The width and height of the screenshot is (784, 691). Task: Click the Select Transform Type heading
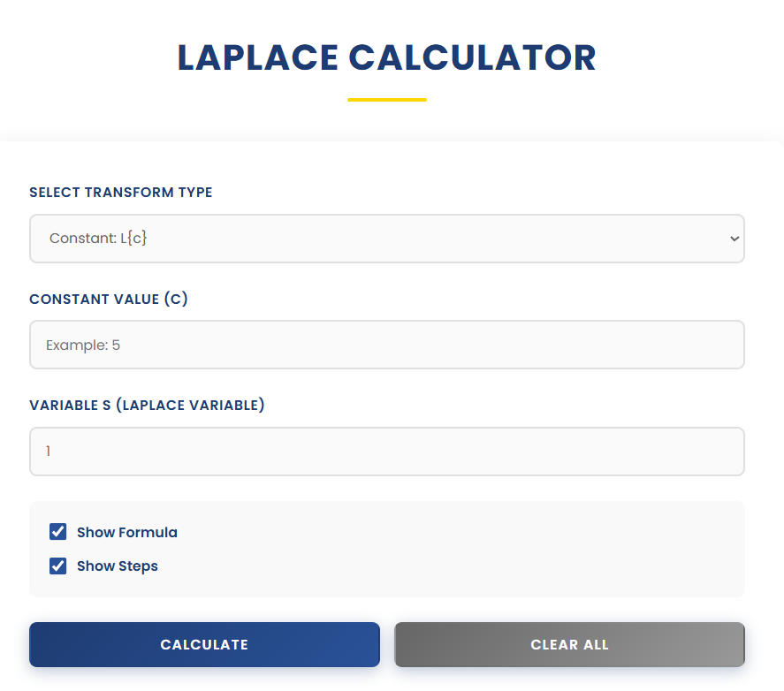[120, 192]
